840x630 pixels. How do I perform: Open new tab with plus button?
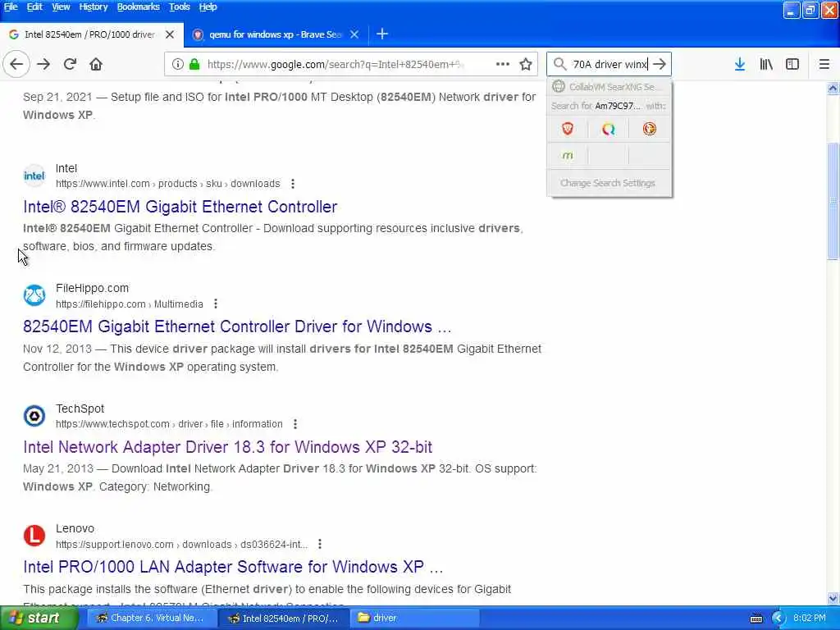(382, 34)
